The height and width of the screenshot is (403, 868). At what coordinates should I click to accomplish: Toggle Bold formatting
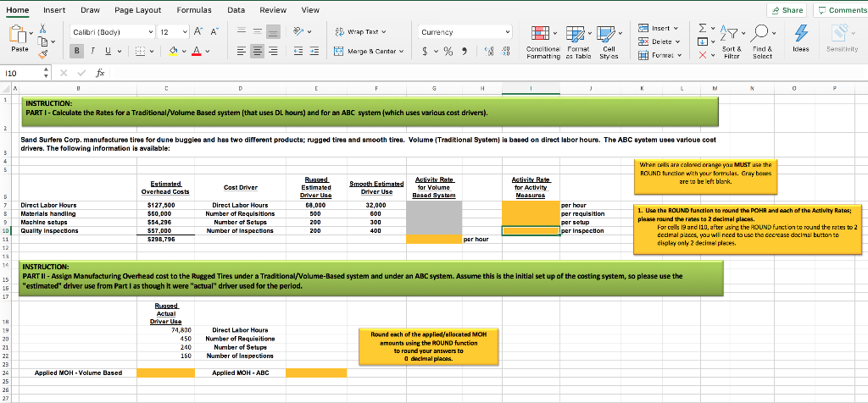click(x=77, y=52)
